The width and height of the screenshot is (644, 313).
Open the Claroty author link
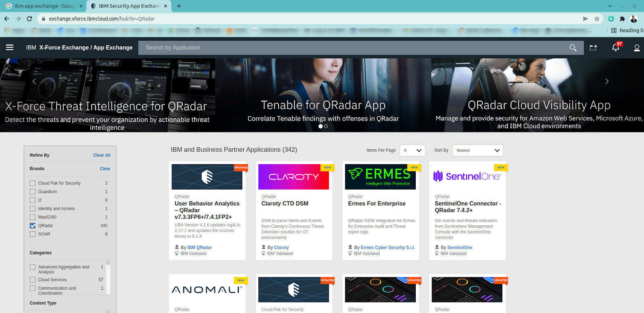point(281,248)
